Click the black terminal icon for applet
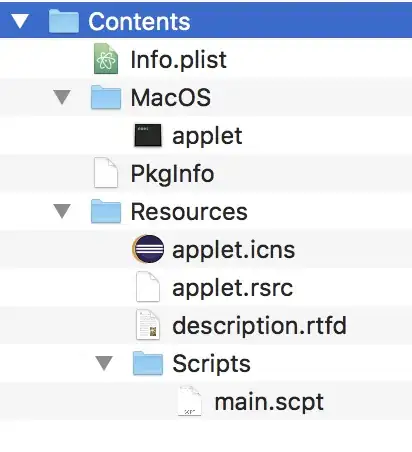Viewport: 412px width, 452px height. click(148, 135)
